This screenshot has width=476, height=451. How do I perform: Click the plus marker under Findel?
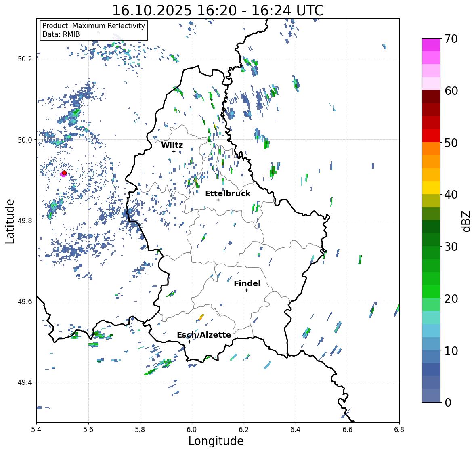click(247, 290)
